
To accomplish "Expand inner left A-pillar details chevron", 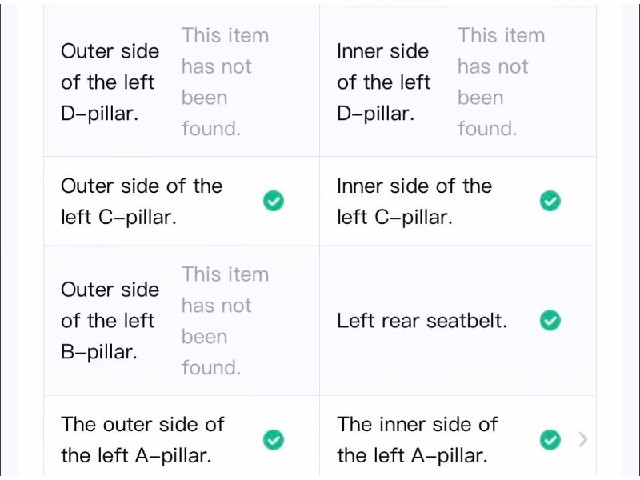I will [583, 440].
